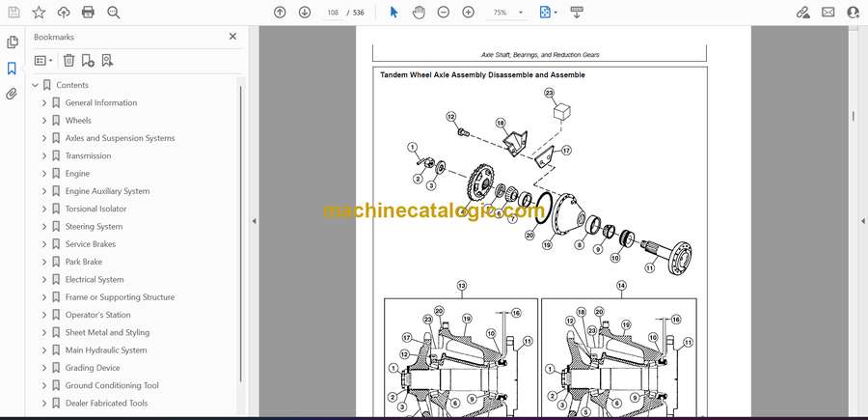Expand the Torsional Isolator bookmark

[x=44, y=209]
